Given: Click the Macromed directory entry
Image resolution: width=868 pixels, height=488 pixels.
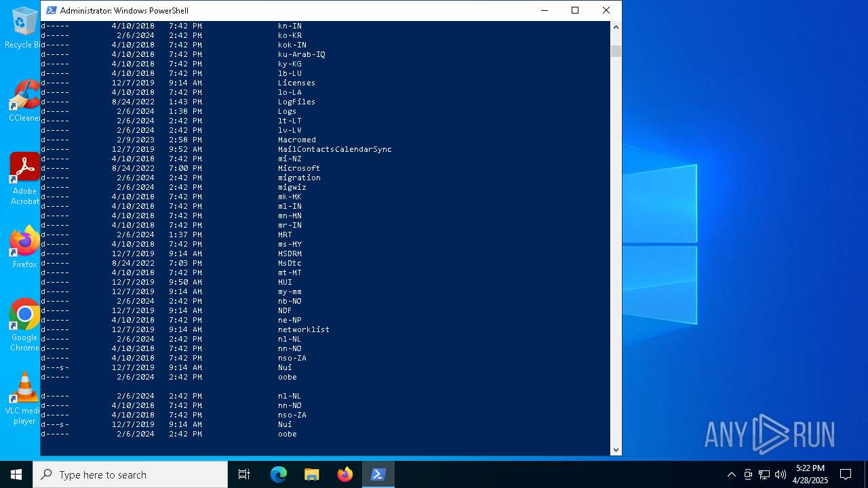Looking at the screenshot, I should pos(296,140).
